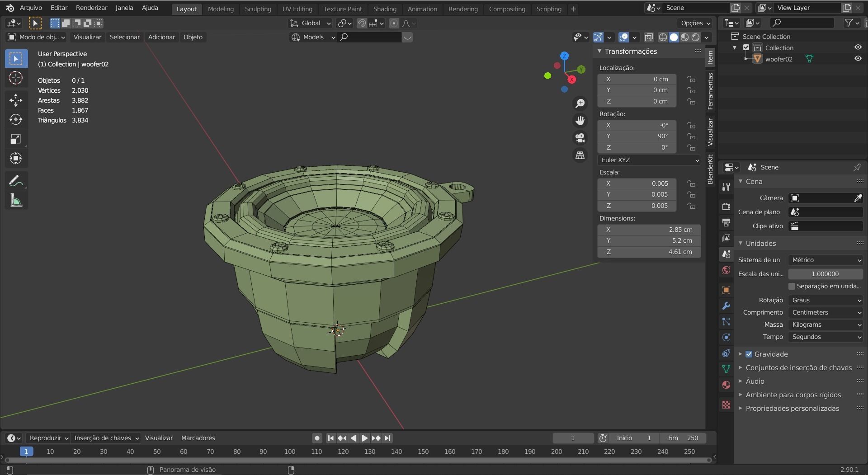Click Opções button in header
The height and width of the screenshot is (475, 868).
(x=695, y=23)
